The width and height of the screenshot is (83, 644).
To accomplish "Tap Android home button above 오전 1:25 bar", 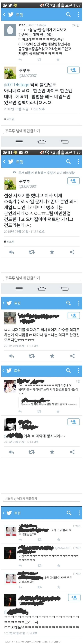I will 42,142.
